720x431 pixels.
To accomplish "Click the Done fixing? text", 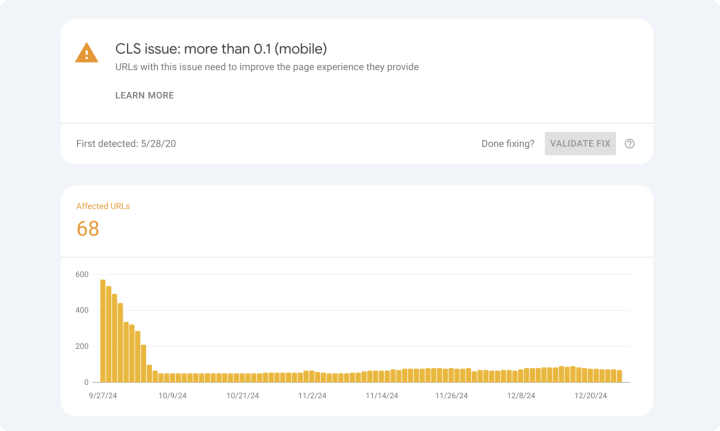I will click(x=508, y=144).
